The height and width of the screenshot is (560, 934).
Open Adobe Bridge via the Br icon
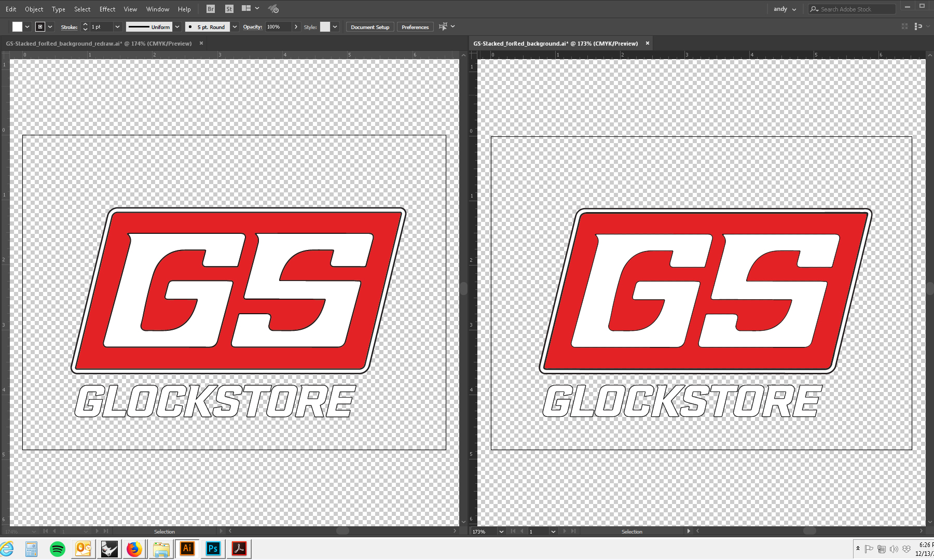(x=211, y=9)
